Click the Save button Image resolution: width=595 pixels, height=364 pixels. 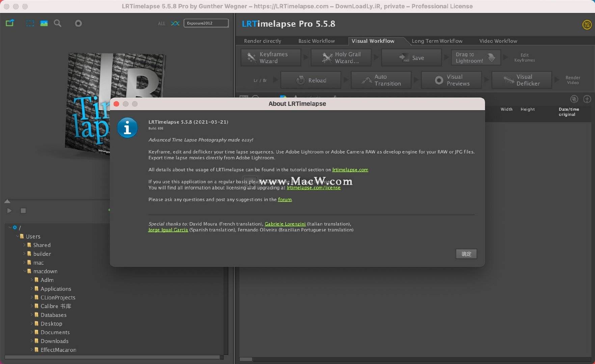411,58
